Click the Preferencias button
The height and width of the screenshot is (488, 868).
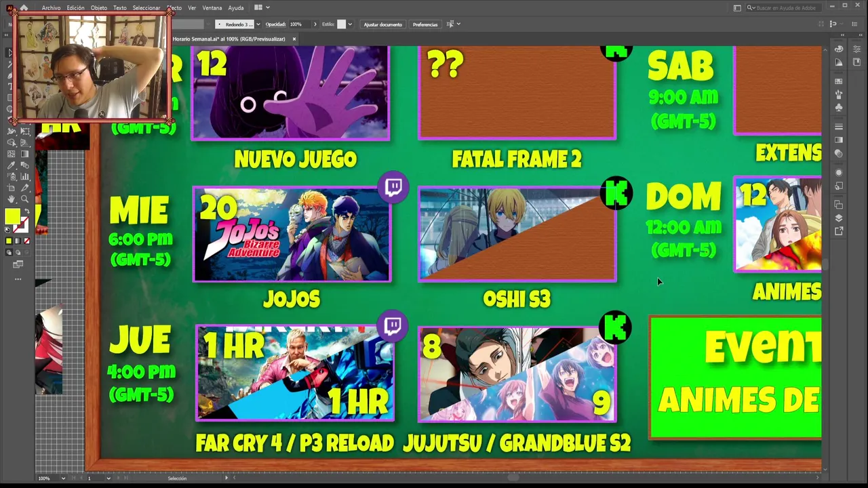pyautogui.click(x=425, y=24)
